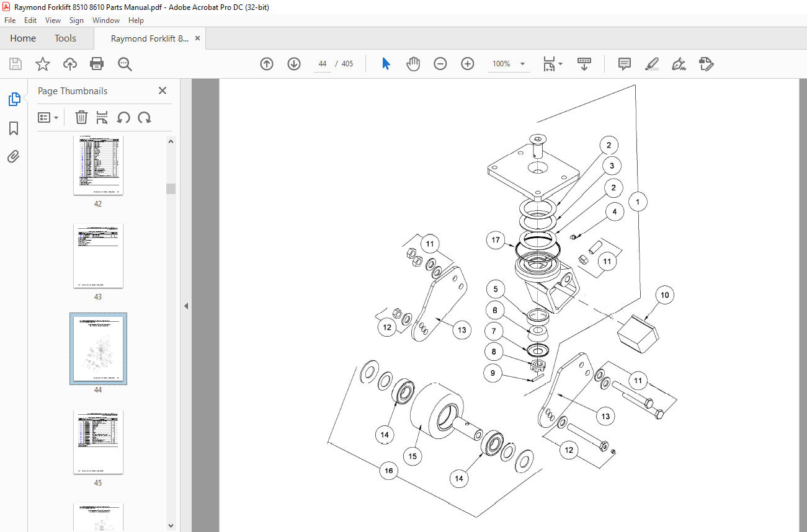
Task: Open the find text magnifier tool
Action: point(125,64)
